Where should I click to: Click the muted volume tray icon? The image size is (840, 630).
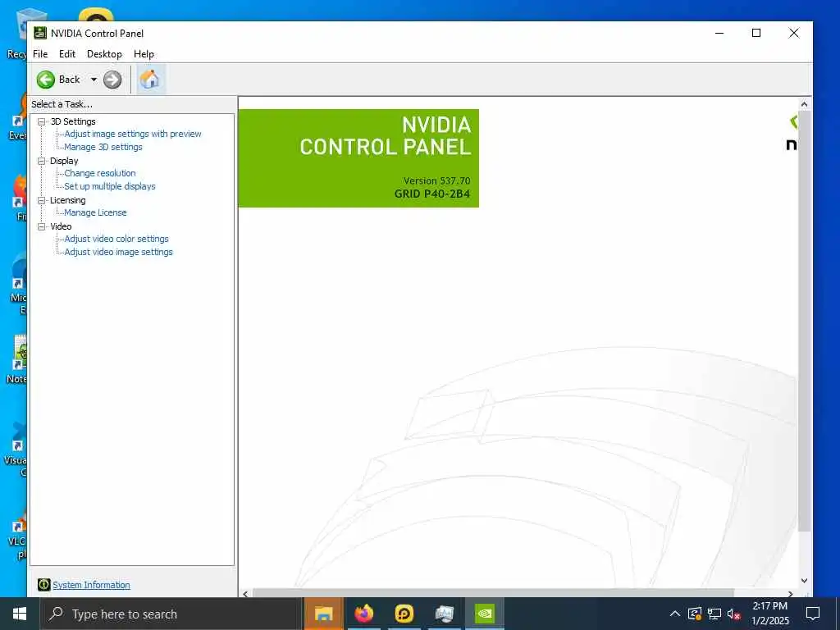pos(734,614)
